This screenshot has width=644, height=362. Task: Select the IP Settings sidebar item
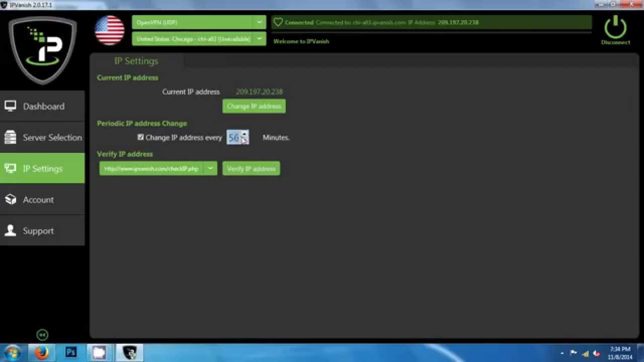tap(42, 168)
